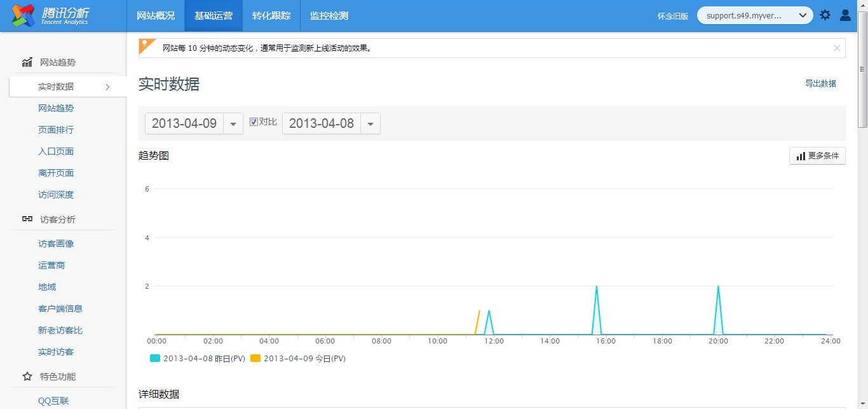Click the 网站趋势 chart section icon
The image size is (868, 409).
point(27,62)
